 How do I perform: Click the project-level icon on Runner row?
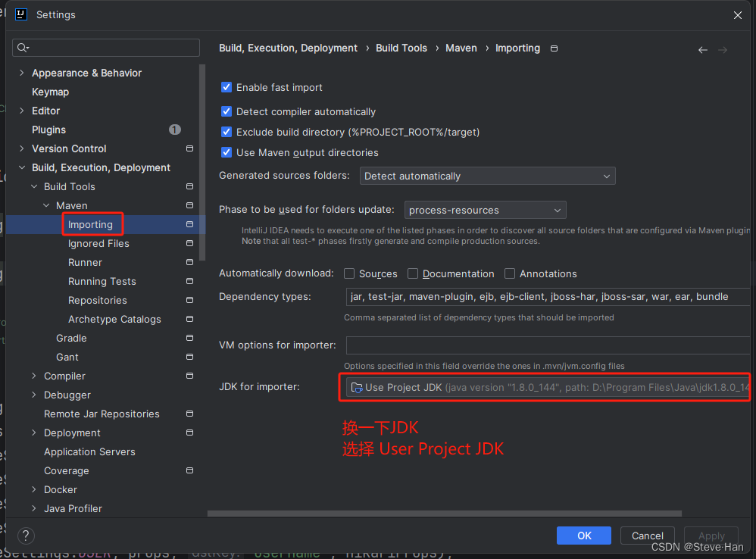pos(189,262)
